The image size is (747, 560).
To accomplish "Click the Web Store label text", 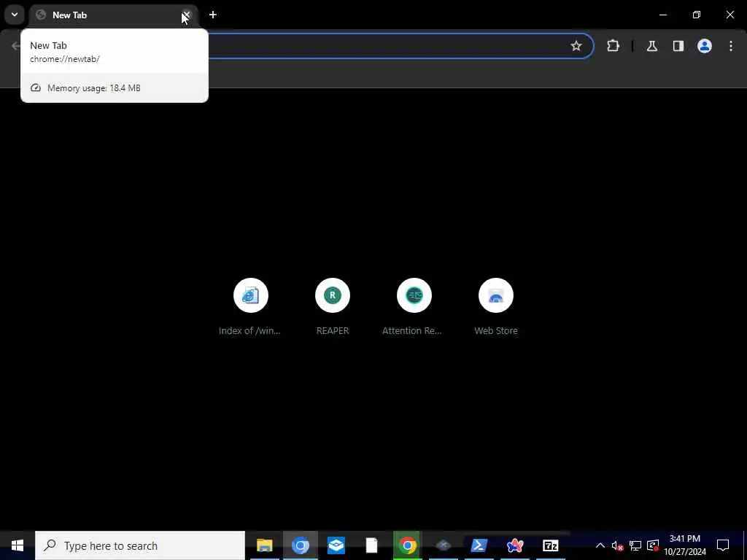I will tap(496, 330).
